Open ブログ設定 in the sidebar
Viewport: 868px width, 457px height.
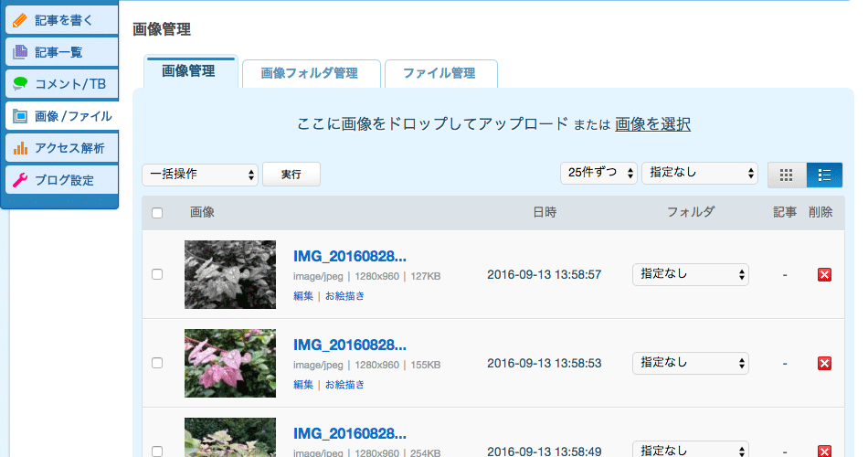(x=62, y=179)
